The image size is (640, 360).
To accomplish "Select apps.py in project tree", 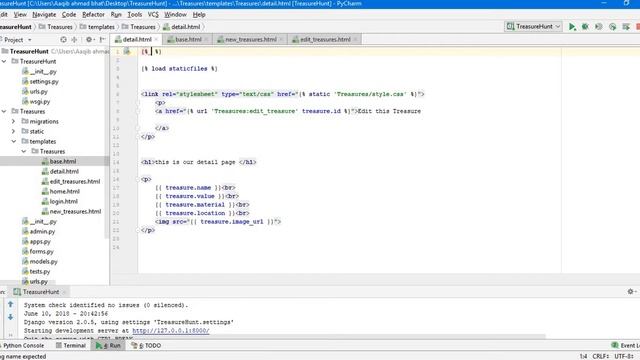I will (36, 242).
